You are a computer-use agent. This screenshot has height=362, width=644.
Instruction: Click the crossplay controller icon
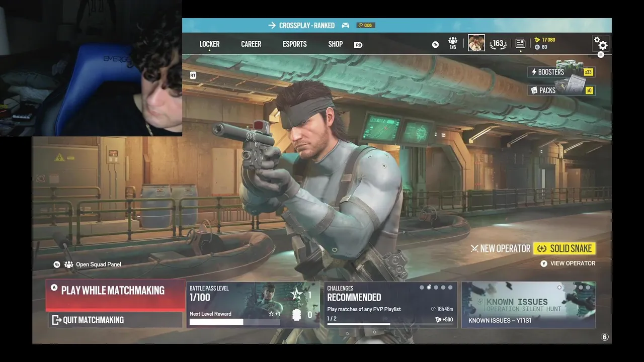click(346, 25)
